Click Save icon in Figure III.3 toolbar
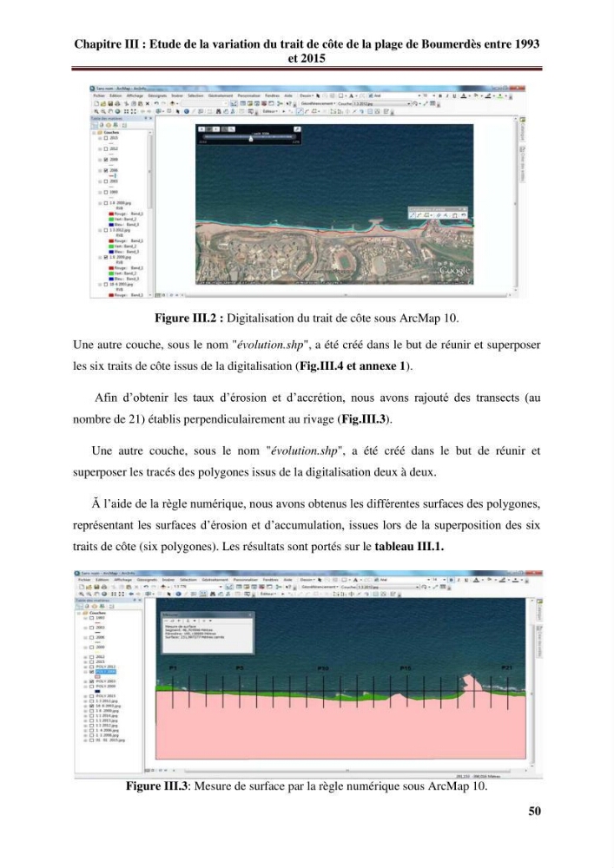614x868 pixels. point(96,587)
